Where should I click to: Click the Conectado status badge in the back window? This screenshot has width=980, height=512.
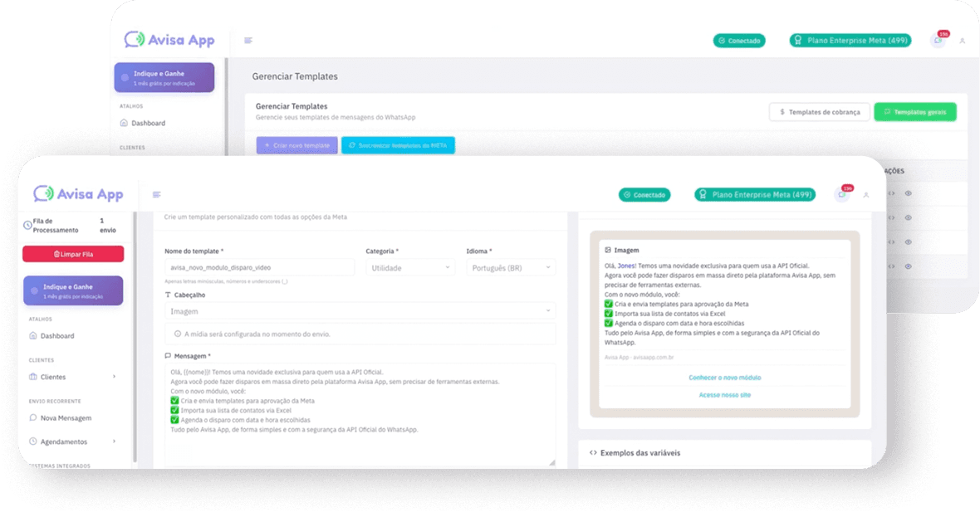(x=739, y=41)
